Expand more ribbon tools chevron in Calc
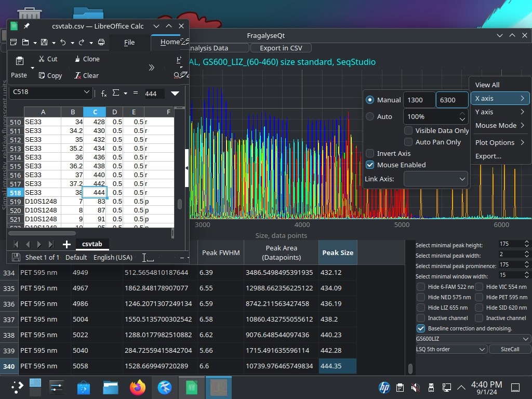532x399 pixels. point(151,68)
